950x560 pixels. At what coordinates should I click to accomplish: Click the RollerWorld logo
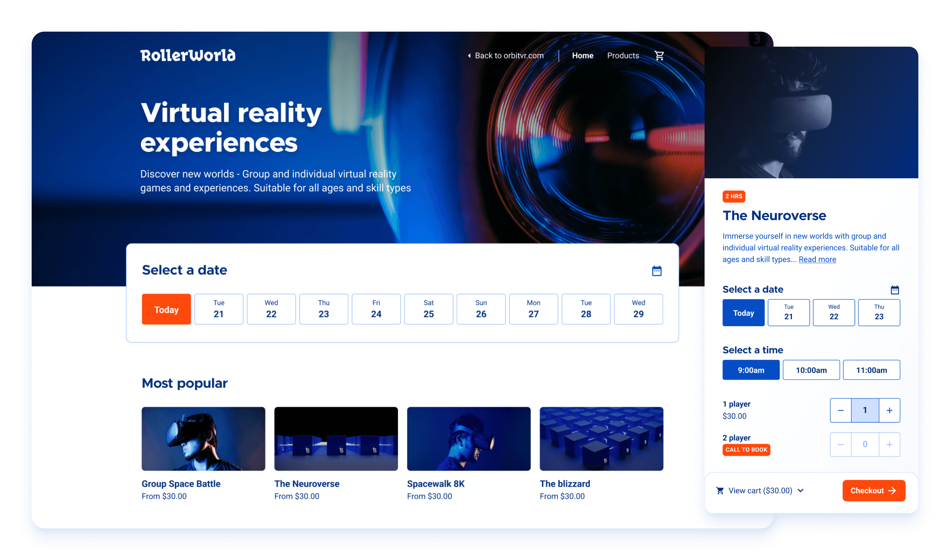(188, 55)
